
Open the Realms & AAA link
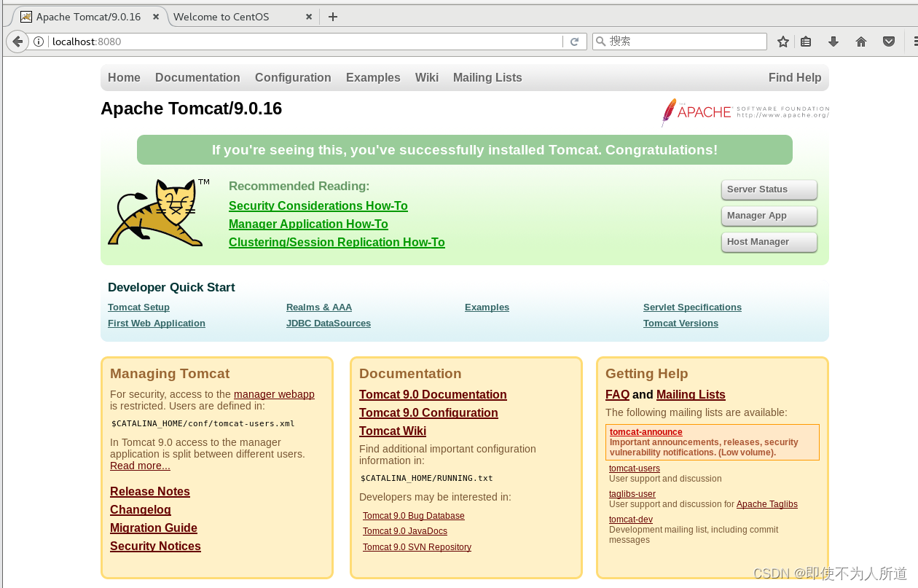(319, 307)
